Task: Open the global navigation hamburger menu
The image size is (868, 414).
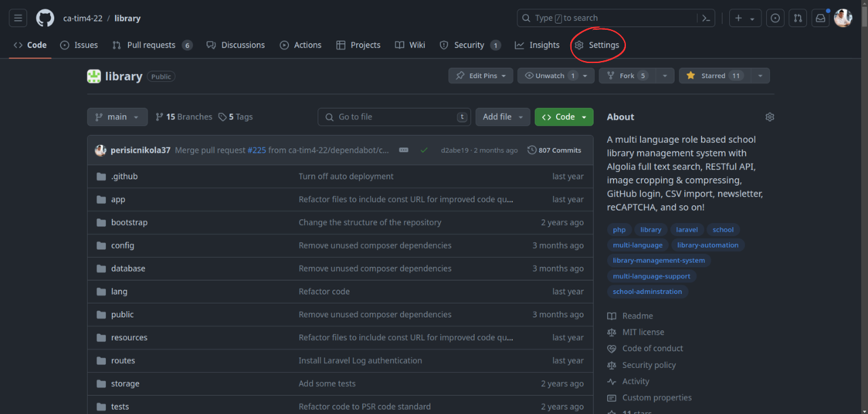Action: (x=18, y=18)
